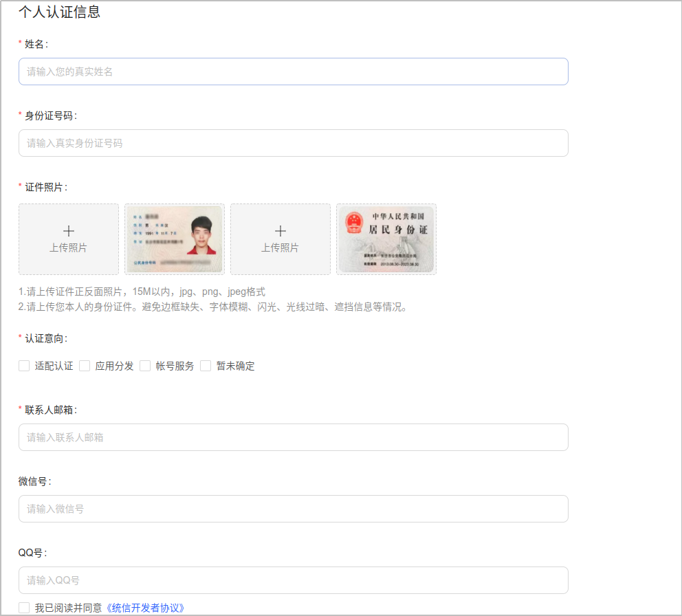Select the 暂未确定 checkbox
This screenshot has width=682, height=616.
[206, 366]
